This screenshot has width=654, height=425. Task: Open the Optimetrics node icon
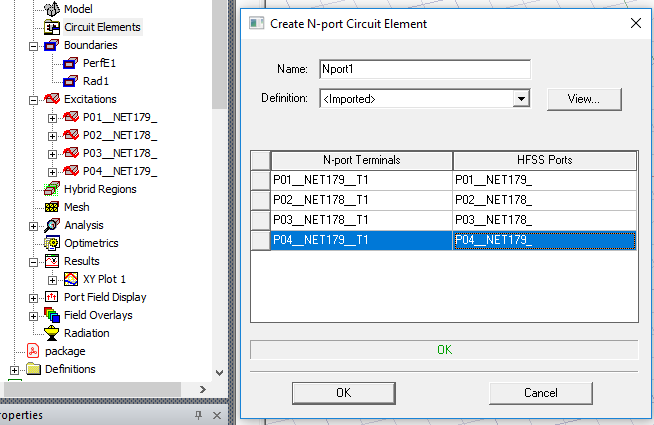[x=52, y=243]
